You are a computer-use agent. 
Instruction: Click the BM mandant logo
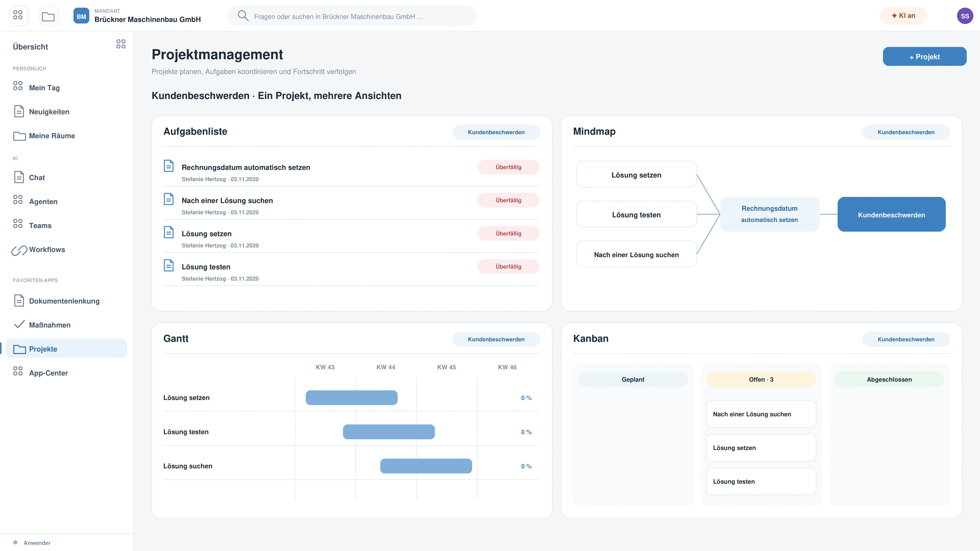[x=81, y=16]
